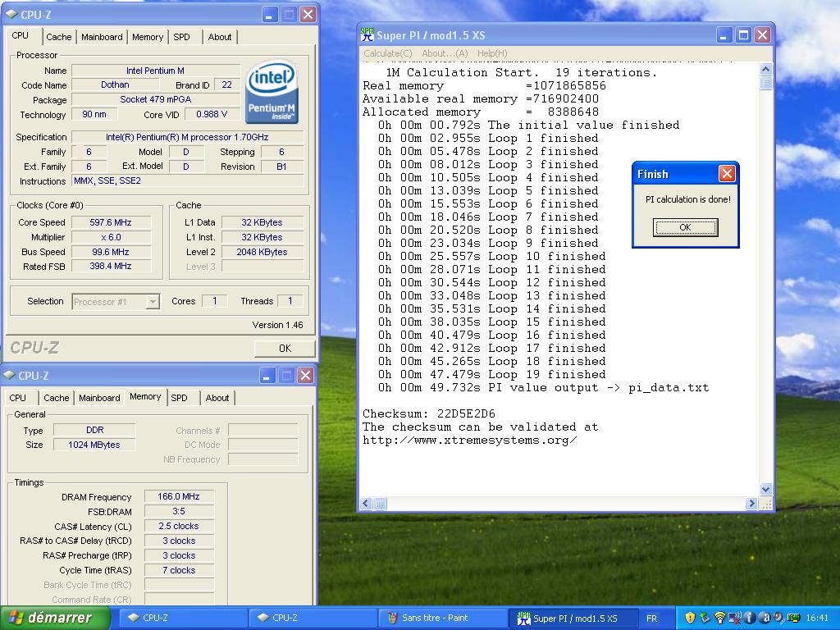Select SPD tab in lower CPU-Z window

tap(179, 398)
